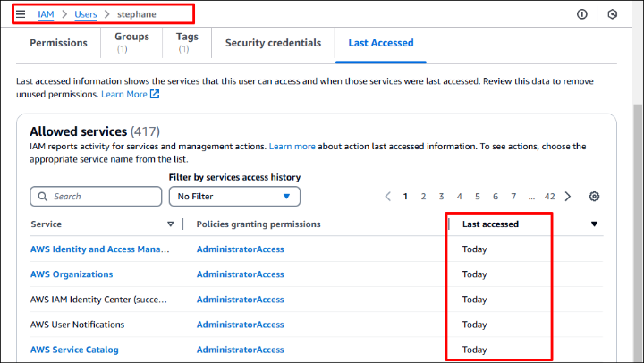Screen dimensions: 644x363
Task: Go to page 7
Action: click(x=513, y=197)
